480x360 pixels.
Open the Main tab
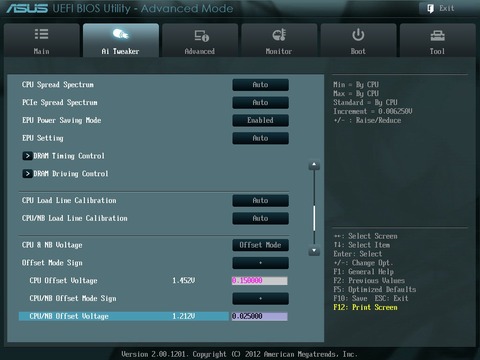pyautogui.click(x=42, y=41)
